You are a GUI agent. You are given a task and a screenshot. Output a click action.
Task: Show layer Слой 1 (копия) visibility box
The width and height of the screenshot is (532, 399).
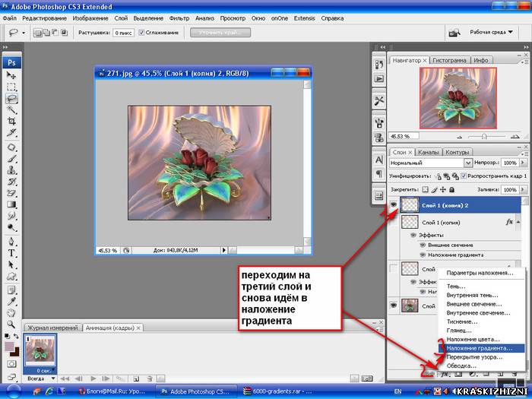tap(394, 222)
